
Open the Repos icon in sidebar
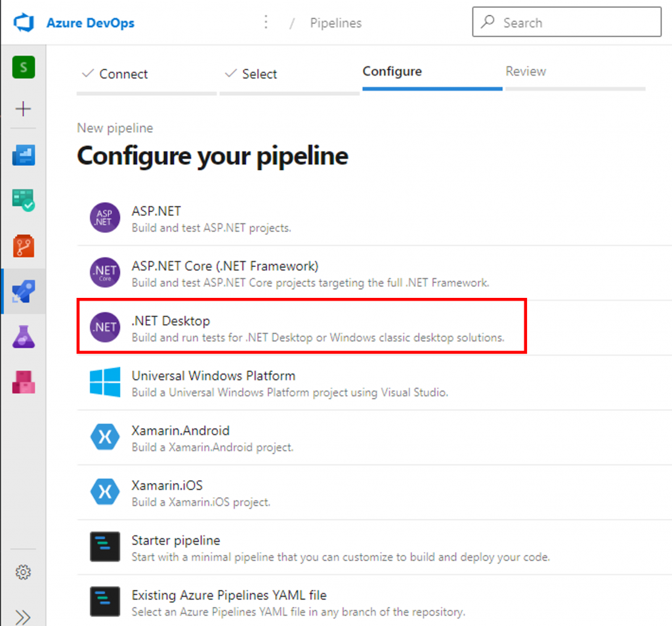point(24,245)
